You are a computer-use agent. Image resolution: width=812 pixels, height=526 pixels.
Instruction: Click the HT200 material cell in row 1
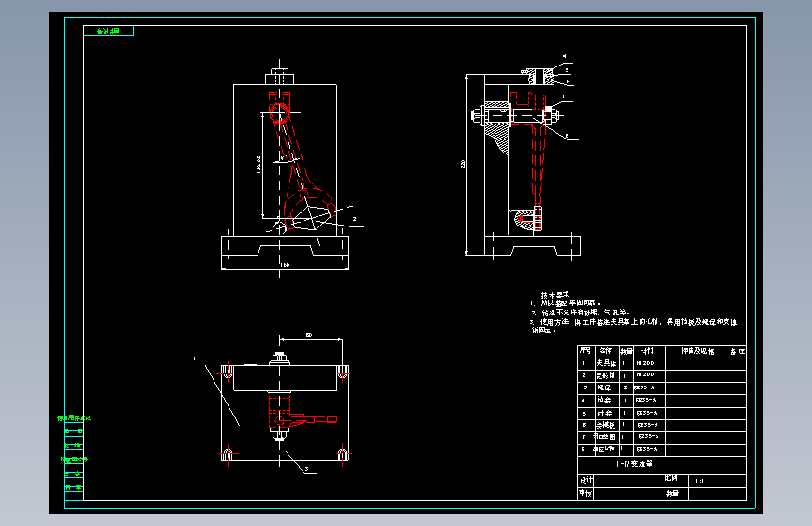649,363
